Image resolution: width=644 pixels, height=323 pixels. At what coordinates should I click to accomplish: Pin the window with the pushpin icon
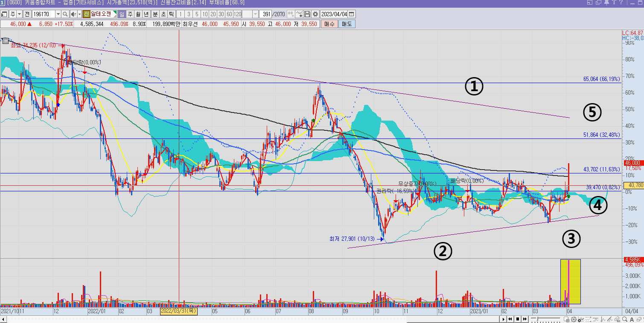(606, 3)
